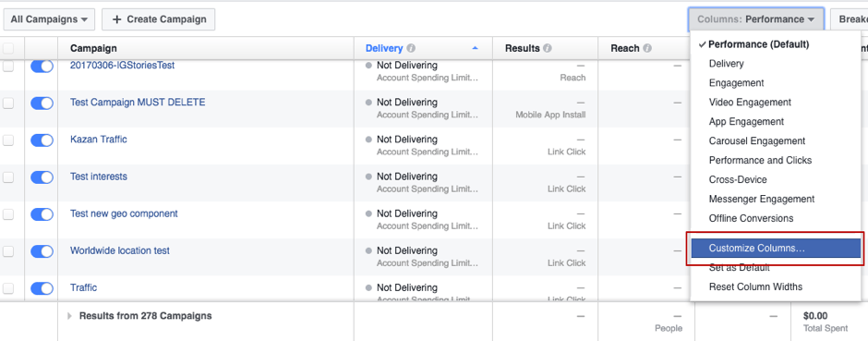Collapse the Columns: Performance dropdown

point(756,19)
